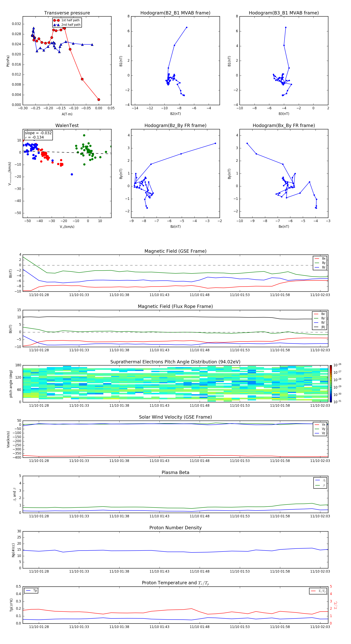The height and width of the screenshot is (644, 351).
Task: Click the 'slope = -0.032' annotation
Action: tap(38, 133)
